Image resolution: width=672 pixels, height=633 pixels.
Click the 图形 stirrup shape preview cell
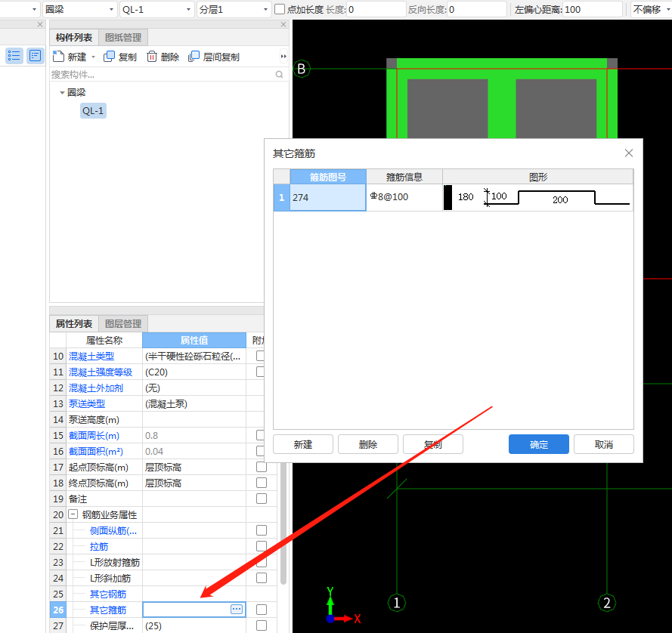pos(538,197)
